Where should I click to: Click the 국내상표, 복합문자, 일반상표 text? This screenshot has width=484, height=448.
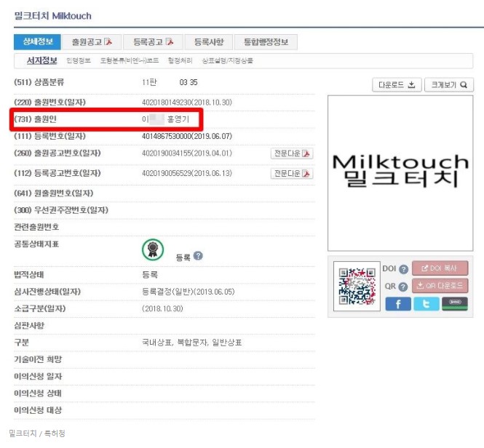191,342
